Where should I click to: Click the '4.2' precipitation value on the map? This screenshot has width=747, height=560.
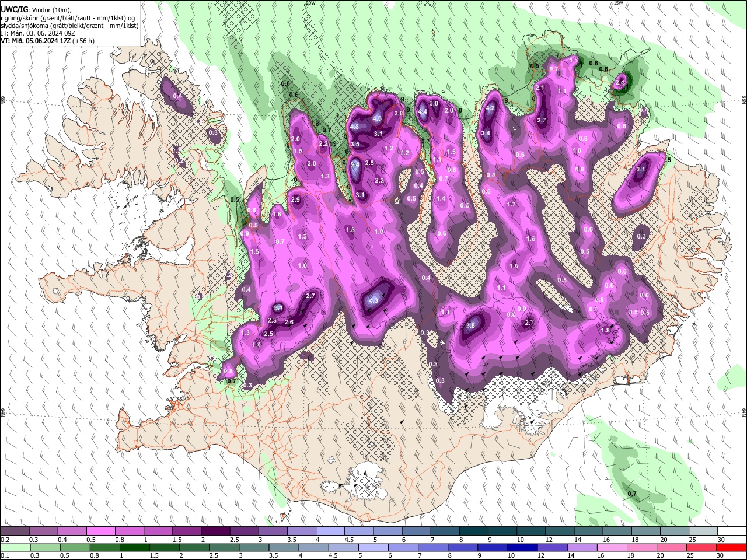(490, 108)
